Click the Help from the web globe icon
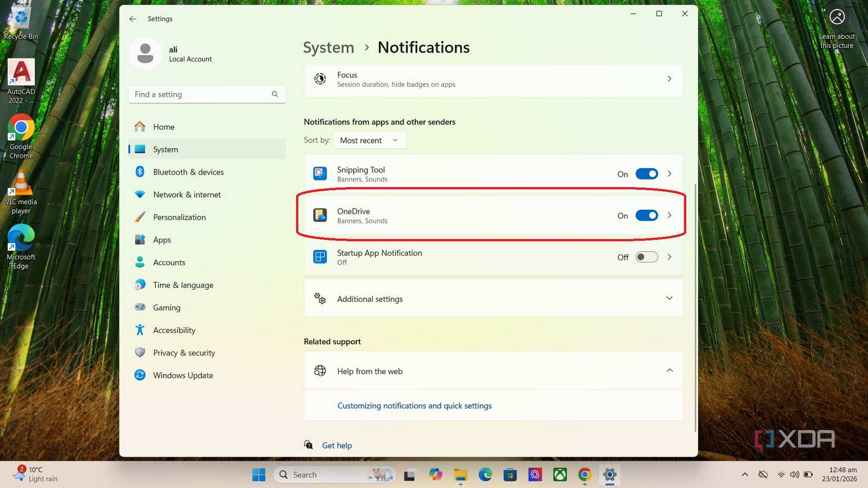The height and width of the screenshot is (488, 868). coord(320,371)
